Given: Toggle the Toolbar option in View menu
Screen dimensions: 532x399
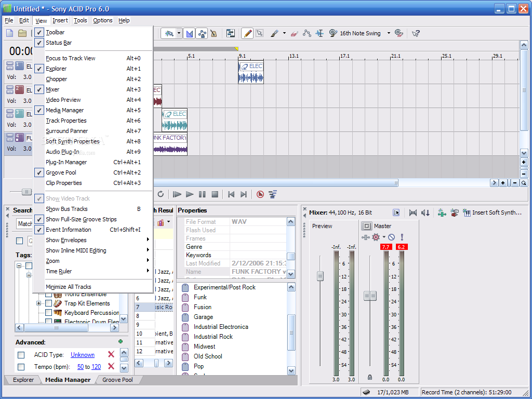Looking at the screenshot, I should (92, 32).
